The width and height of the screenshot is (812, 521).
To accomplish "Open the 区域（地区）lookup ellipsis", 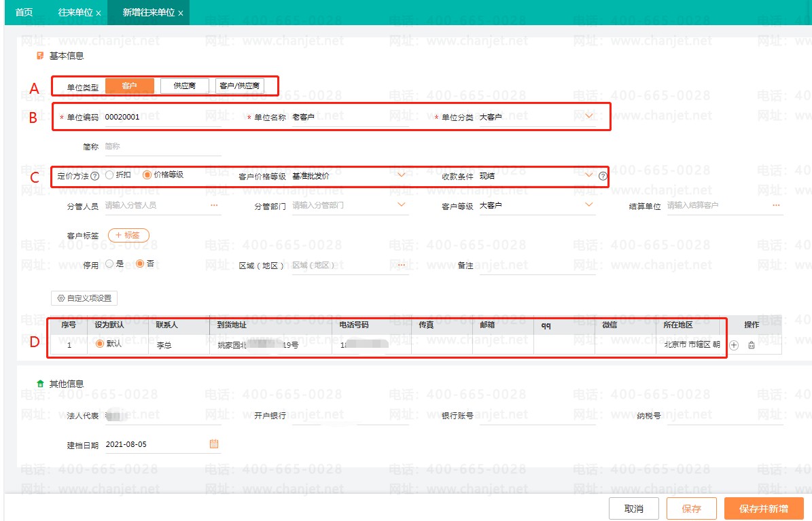I will coord(402,265).
